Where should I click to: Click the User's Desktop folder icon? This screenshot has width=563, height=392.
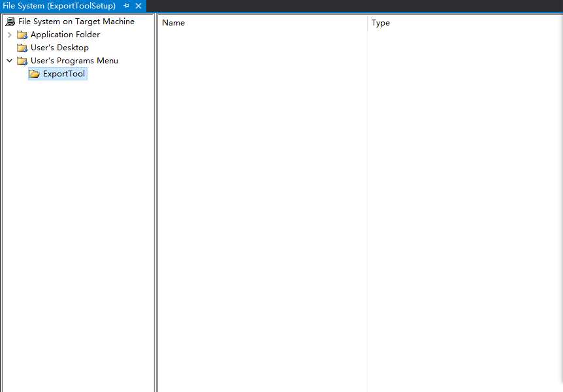point(22,48)
